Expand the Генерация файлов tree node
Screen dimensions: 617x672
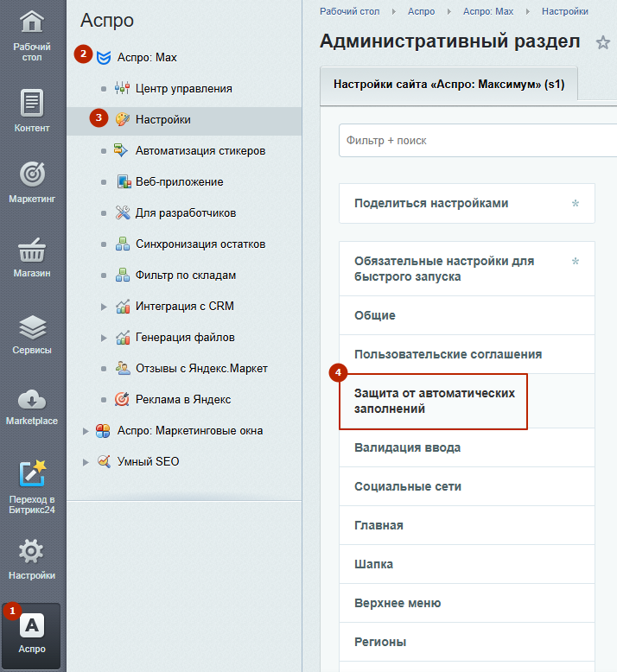point(104,338)
